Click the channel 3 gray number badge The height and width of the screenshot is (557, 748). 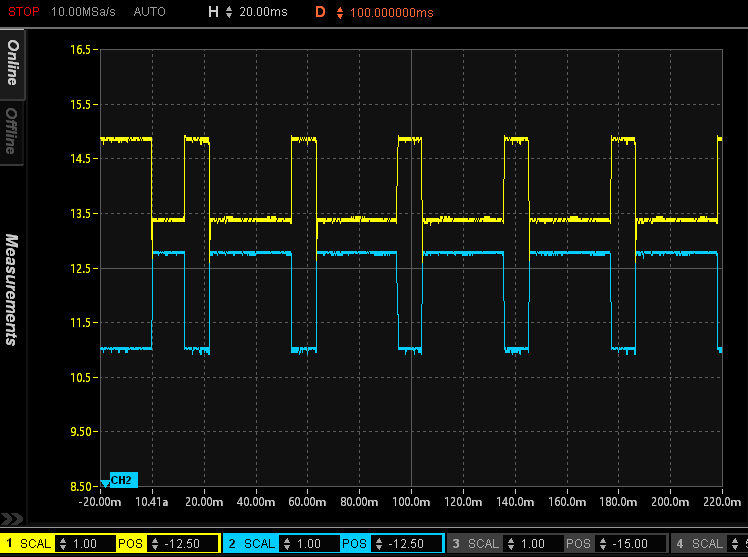(455, 543)
